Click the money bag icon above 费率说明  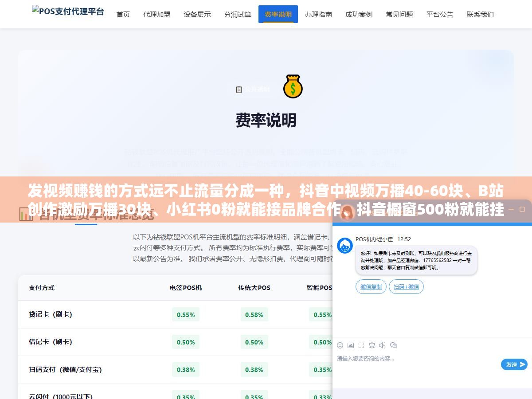[293, 86]
